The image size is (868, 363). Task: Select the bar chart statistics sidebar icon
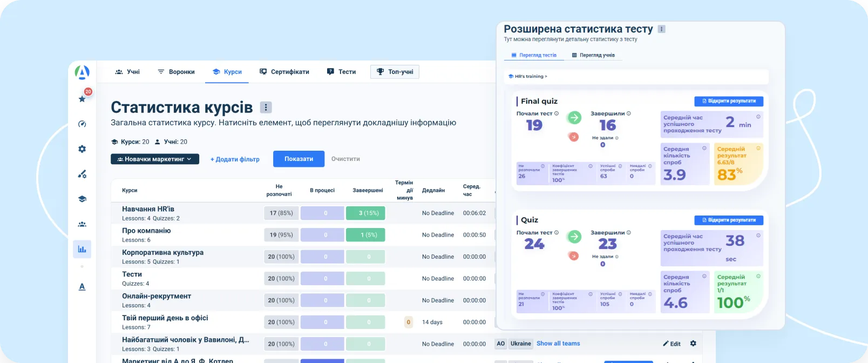click(x=82, y=249)
